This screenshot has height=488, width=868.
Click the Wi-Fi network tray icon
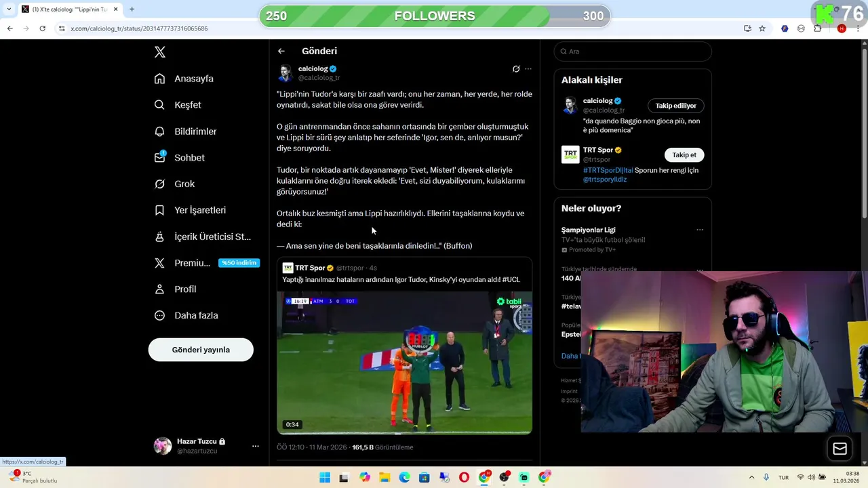tap(800, 478)
